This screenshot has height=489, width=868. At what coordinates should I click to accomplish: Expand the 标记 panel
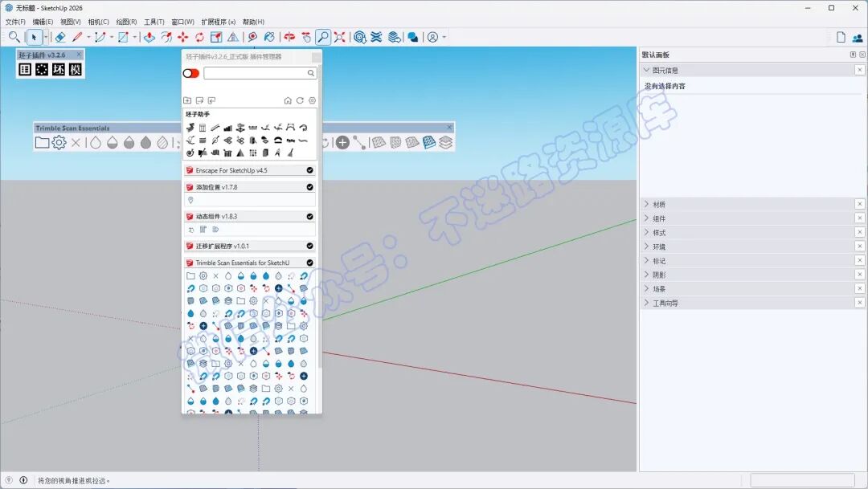coord(646,260)
